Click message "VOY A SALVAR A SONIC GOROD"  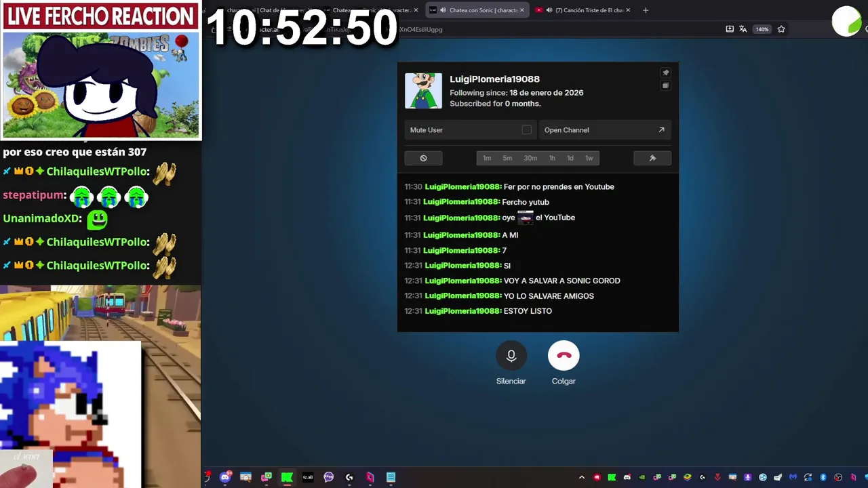click(561, 281)
